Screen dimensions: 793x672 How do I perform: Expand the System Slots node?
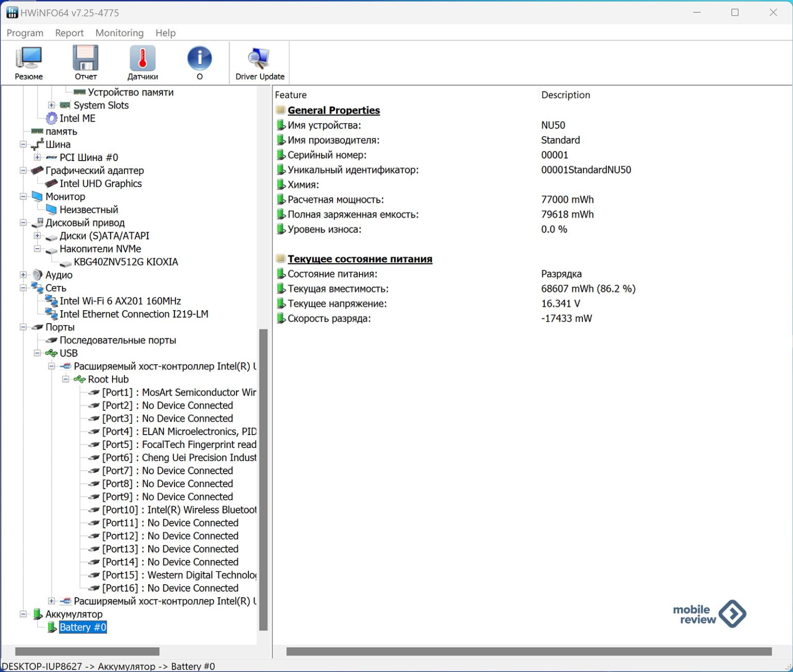[x=52, y=105]
